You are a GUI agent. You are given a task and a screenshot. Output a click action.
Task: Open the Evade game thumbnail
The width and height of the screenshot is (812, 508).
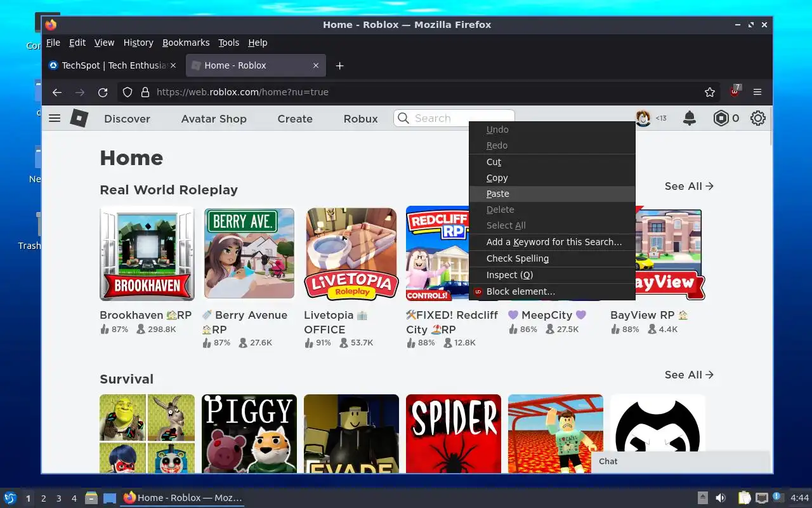351,434
